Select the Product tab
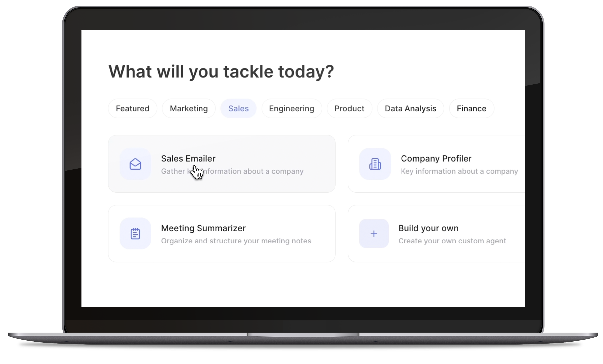 (349, 108)
